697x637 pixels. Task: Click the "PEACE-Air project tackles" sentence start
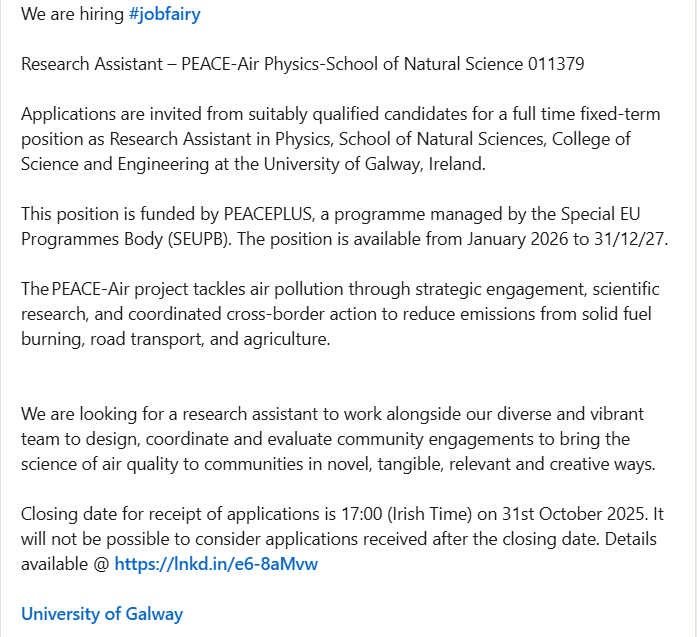click(130, 289)
